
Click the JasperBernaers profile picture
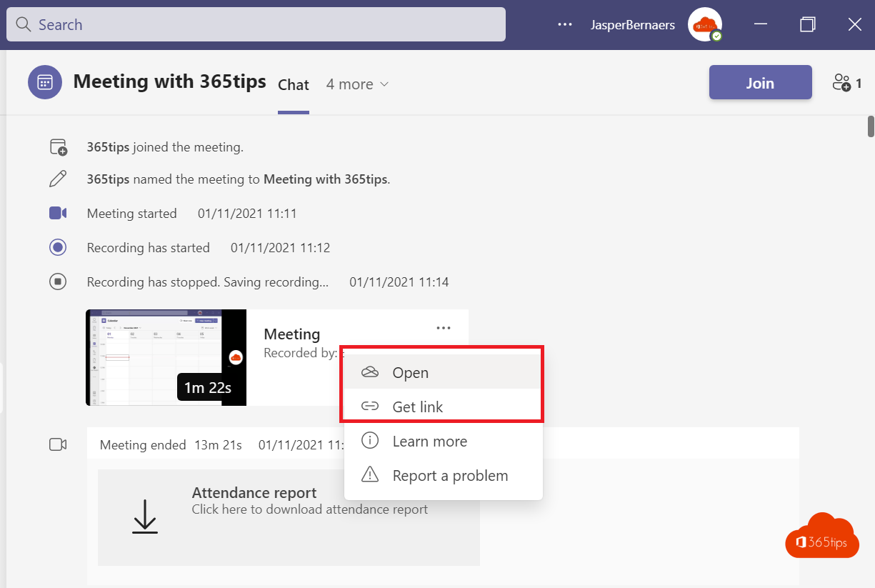(704, 25)
